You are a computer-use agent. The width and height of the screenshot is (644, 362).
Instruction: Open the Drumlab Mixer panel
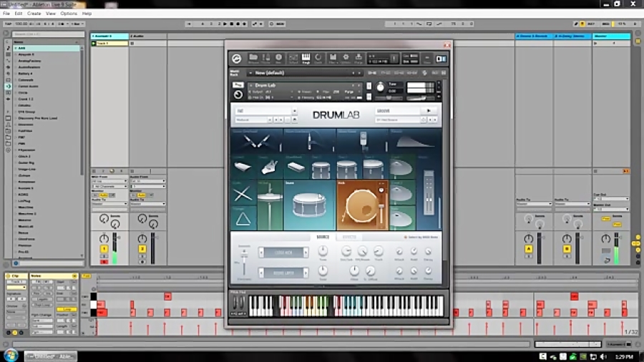click(x=429, y=193)
